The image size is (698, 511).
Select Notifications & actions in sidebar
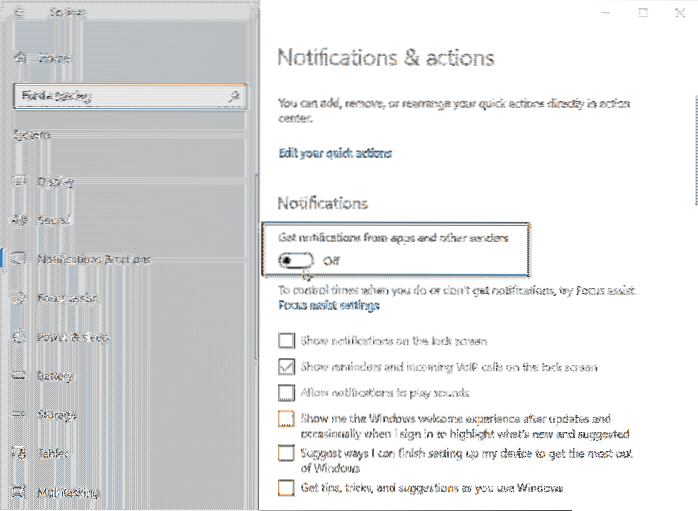(94, 259)
